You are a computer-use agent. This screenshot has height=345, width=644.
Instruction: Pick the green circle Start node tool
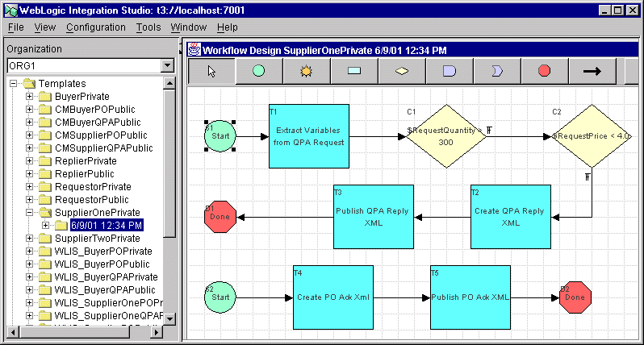(259, 72)
